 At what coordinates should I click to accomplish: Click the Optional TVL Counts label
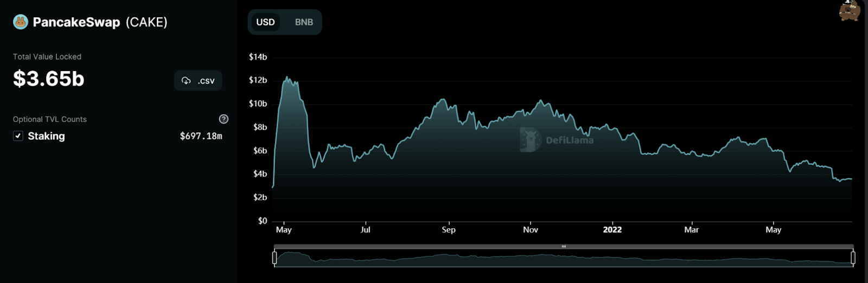[x=50, y=119]
